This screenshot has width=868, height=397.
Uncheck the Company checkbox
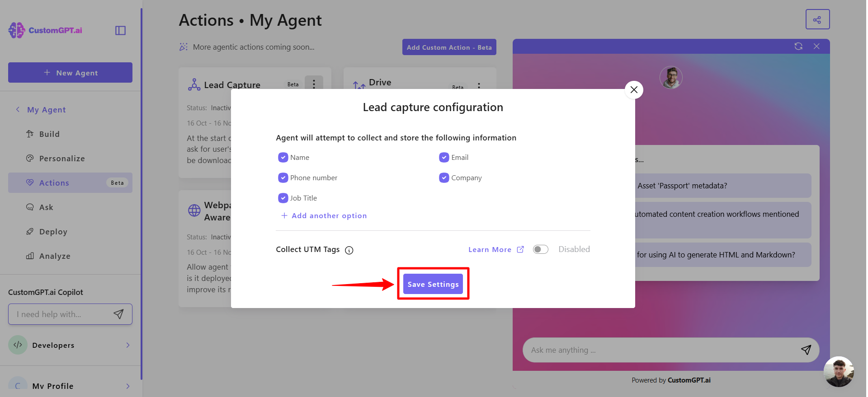tap(444, 177)
